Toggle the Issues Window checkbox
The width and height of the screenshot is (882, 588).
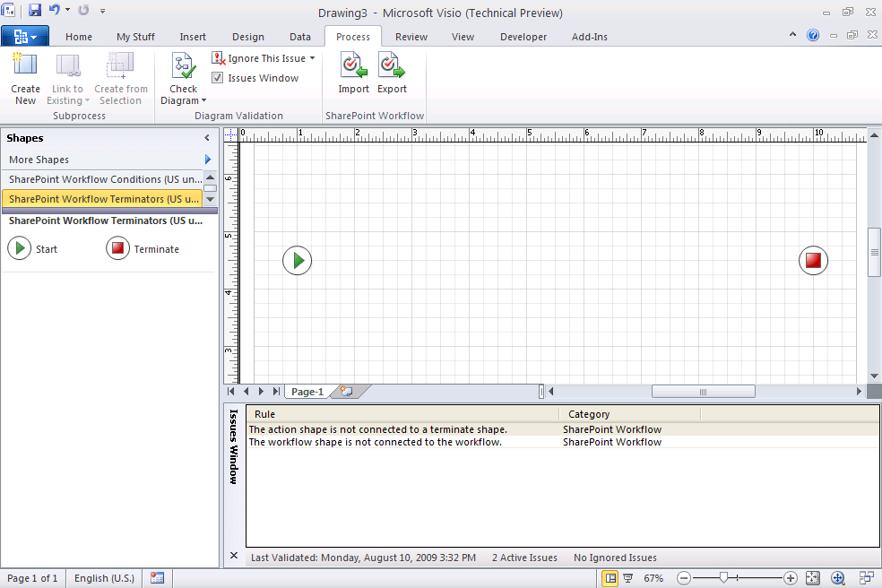[x=217, y=77]
